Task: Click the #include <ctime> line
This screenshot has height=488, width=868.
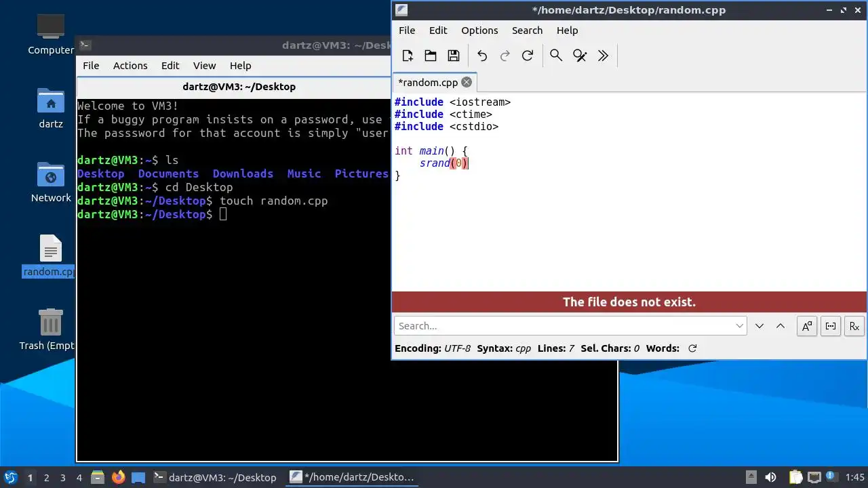Action: (443, 115)
